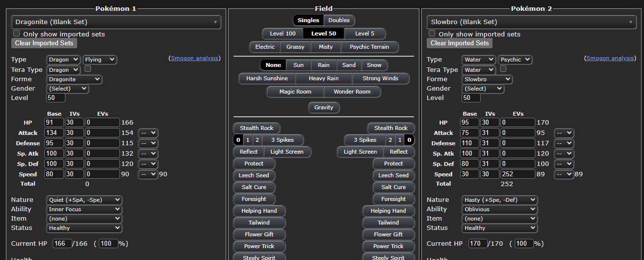The width and height of the screenshot is (644, 260).
Task: Enable the Tera Type checkbox for Dragonite
Action: click(88, 69)
